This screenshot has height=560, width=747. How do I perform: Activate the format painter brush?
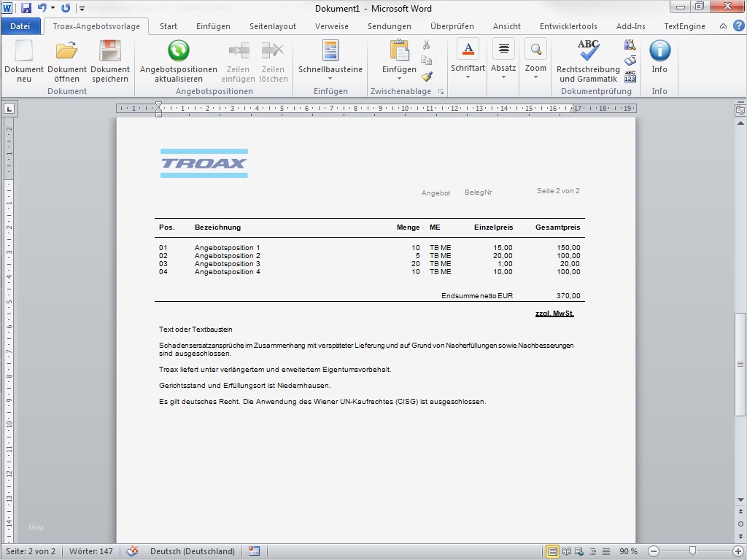click(x=426, y=76)
